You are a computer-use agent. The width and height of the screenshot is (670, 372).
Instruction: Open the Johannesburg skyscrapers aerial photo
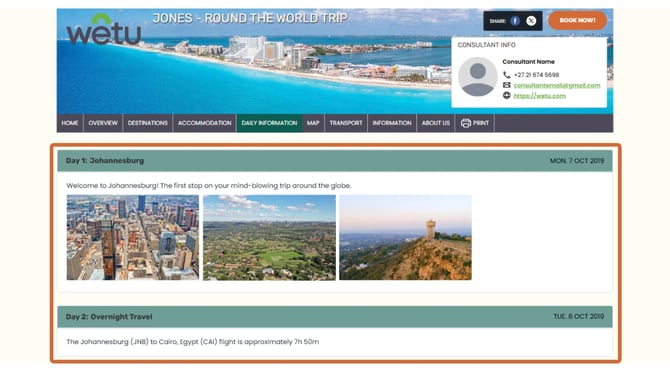133,237
